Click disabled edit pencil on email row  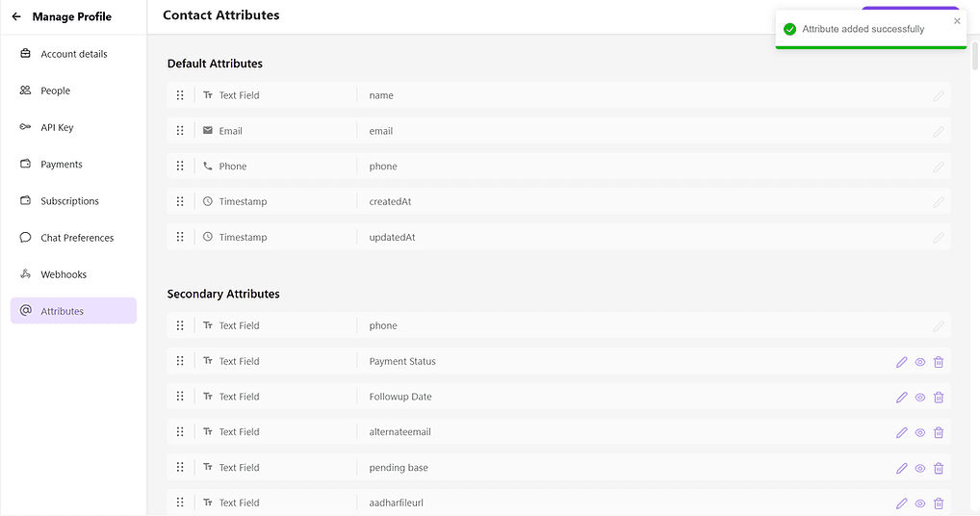coord(939,131)
